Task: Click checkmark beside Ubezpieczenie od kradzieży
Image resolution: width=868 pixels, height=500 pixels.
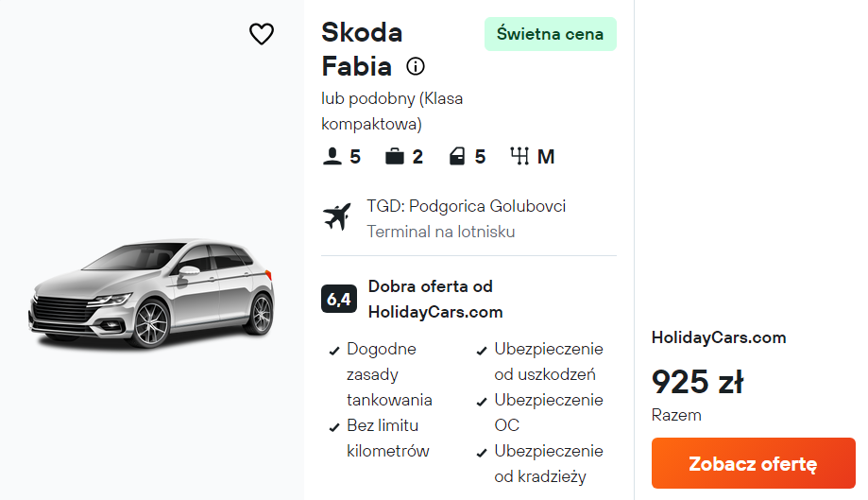Action: tap(482, 453)
